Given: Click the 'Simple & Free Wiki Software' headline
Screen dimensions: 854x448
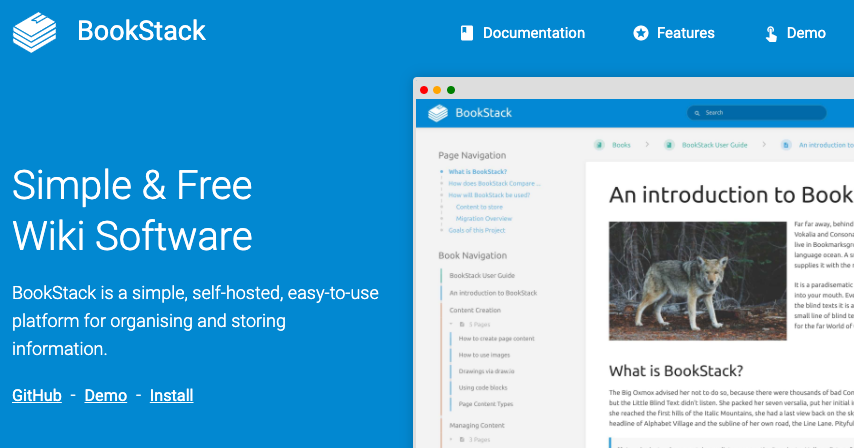Looking at the screenshot, I should pyautogui.click(x=132, y=210).
